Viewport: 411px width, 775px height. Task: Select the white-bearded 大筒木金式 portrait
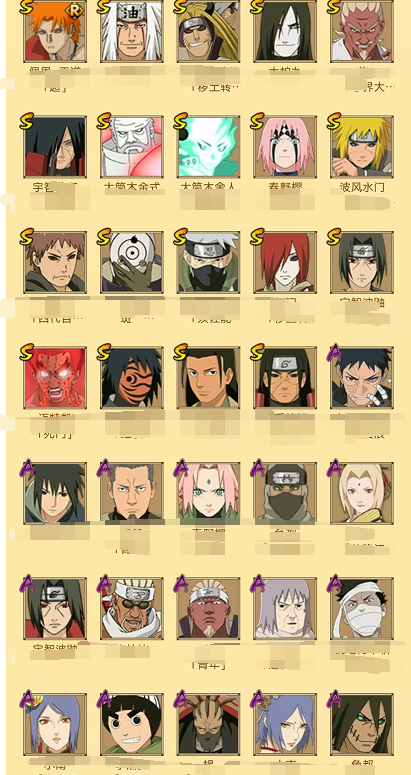(131, 147)
